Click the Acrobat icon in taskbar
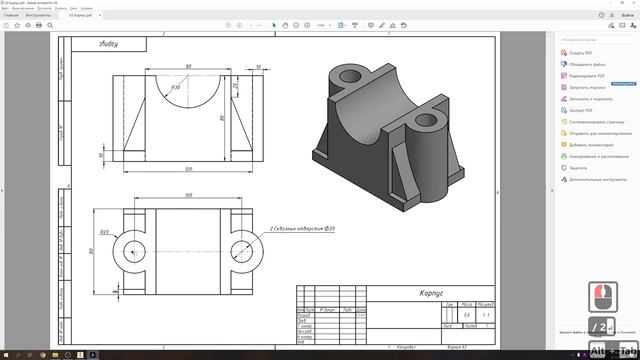The height and width of the screenshot is (360, 640). [93, 355]
